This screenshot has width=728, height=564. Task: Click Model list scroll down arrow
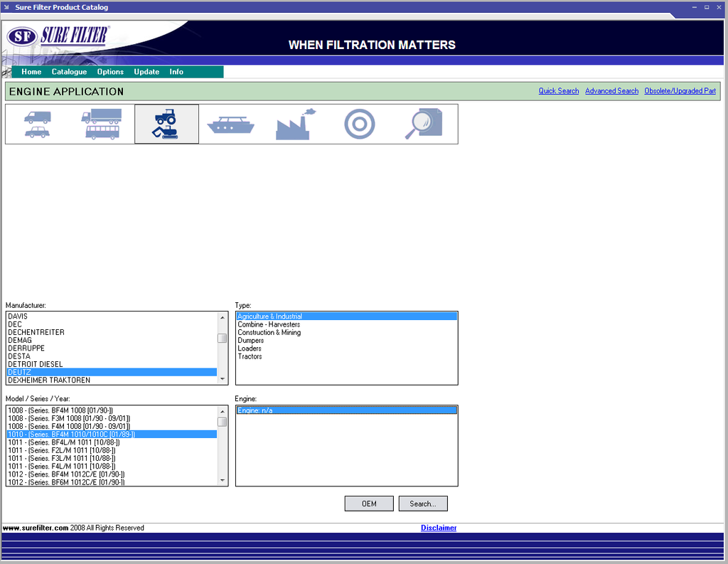pyautogui.click(x=223, y=480)
